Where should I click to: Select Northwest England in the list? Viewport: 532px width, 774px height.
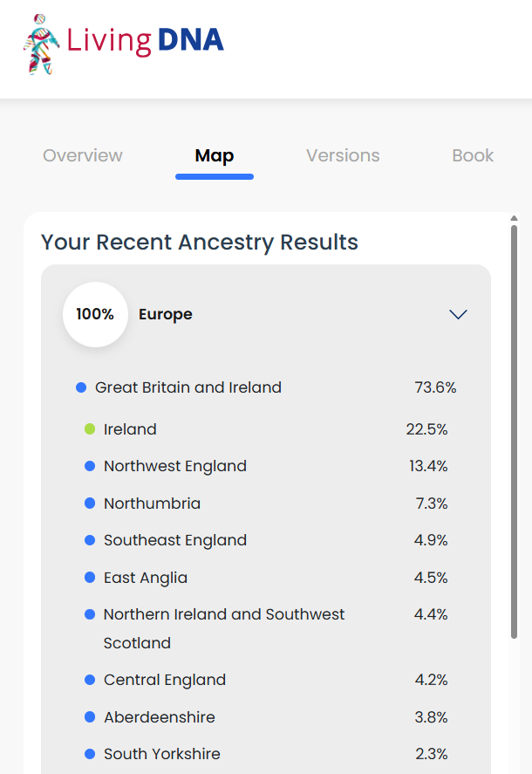pos(266,466)
